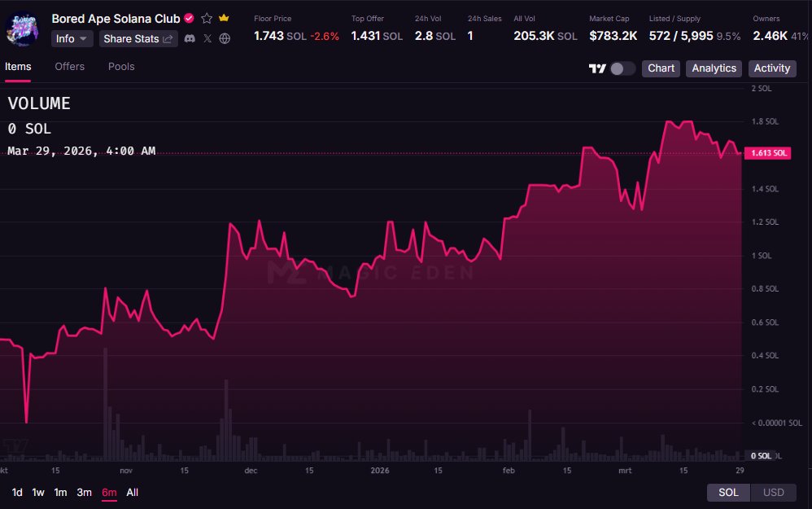
Task: Open the website globe icon
Action: pos(225,38)
